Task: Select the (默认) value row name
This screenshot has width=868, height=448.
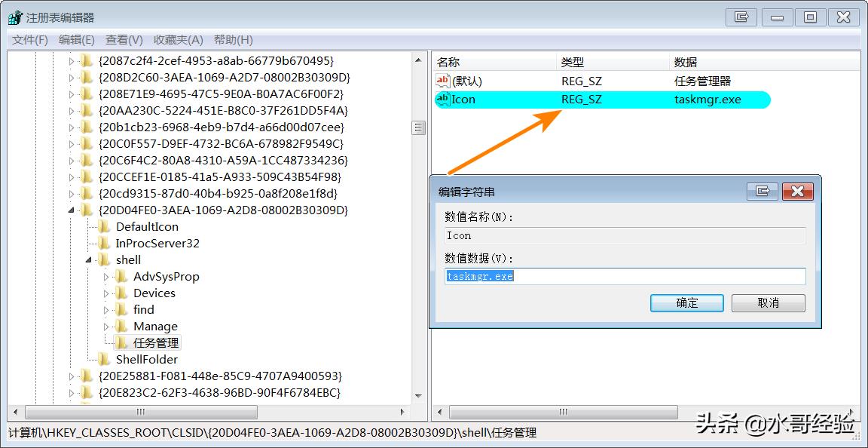Action: pyautogui.click(x=467, y=81)
